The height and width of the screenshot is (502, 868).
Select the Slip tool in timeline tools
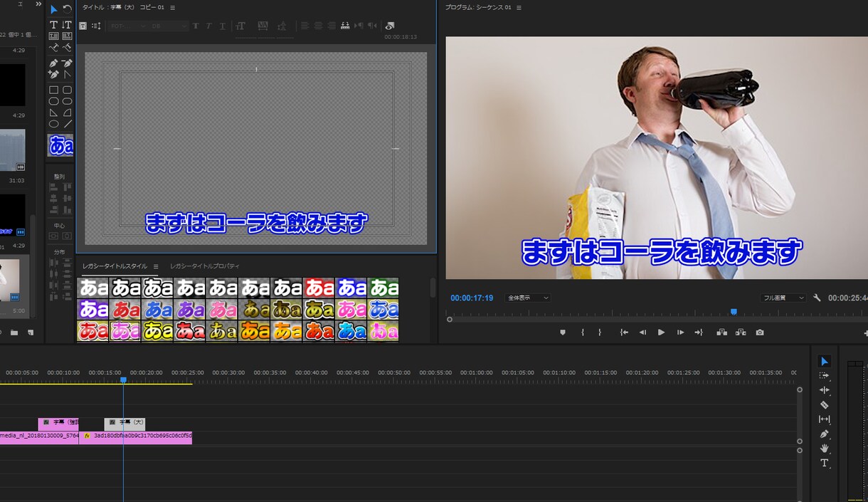824,419
